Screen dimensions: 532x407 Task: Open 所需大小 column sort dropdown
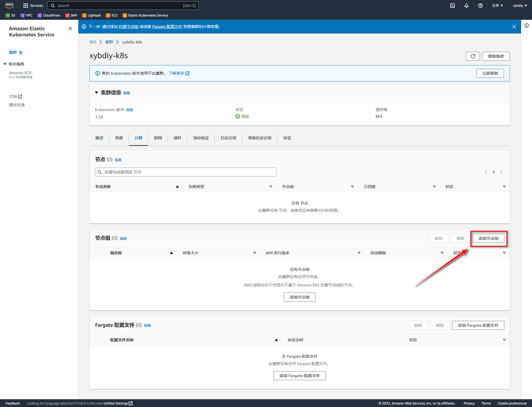pyautogui.click(x=255, y=253)
